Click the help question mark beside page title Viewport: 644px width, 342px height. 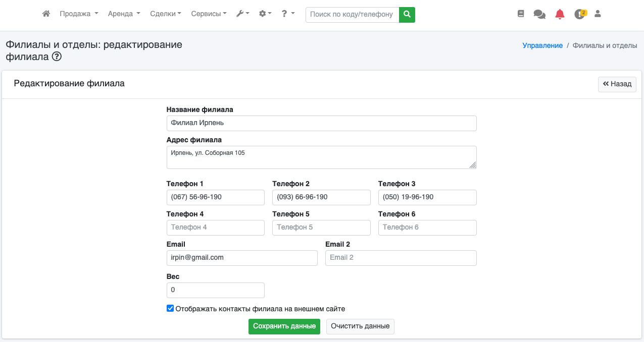(x=57, y=57)
